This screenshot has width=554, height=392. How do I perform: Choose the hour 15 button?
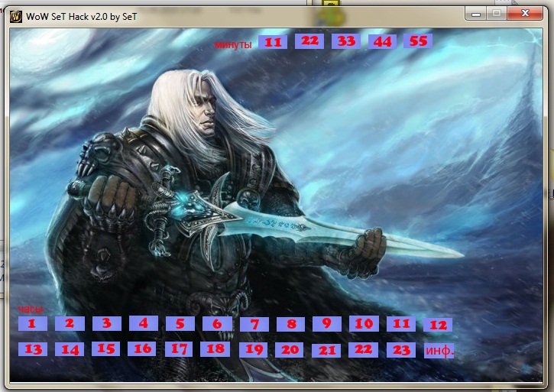105,348
